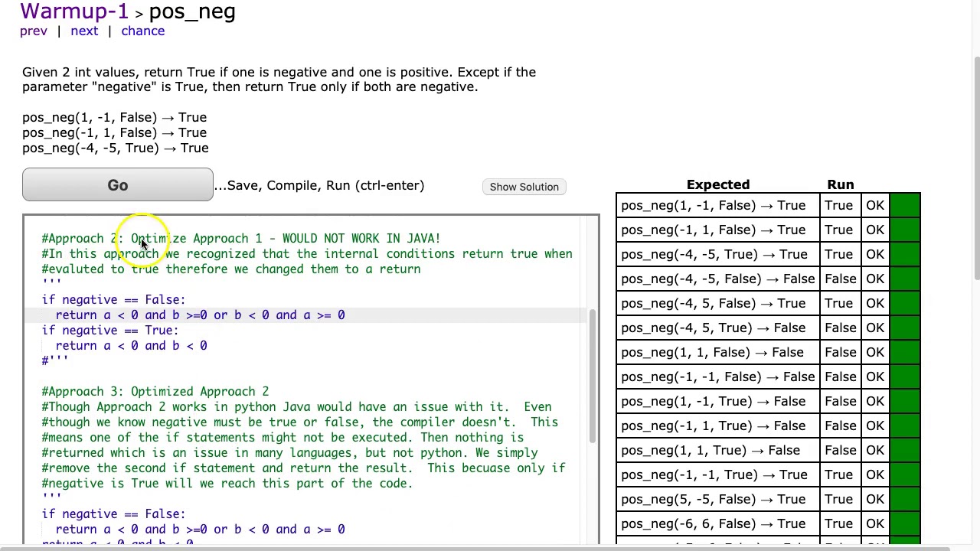The height and width of the screenshot is (551, 980).
Task: Select the 'pos_neg(5, -5, False) → True' expected cell
Action: (717, 499)
